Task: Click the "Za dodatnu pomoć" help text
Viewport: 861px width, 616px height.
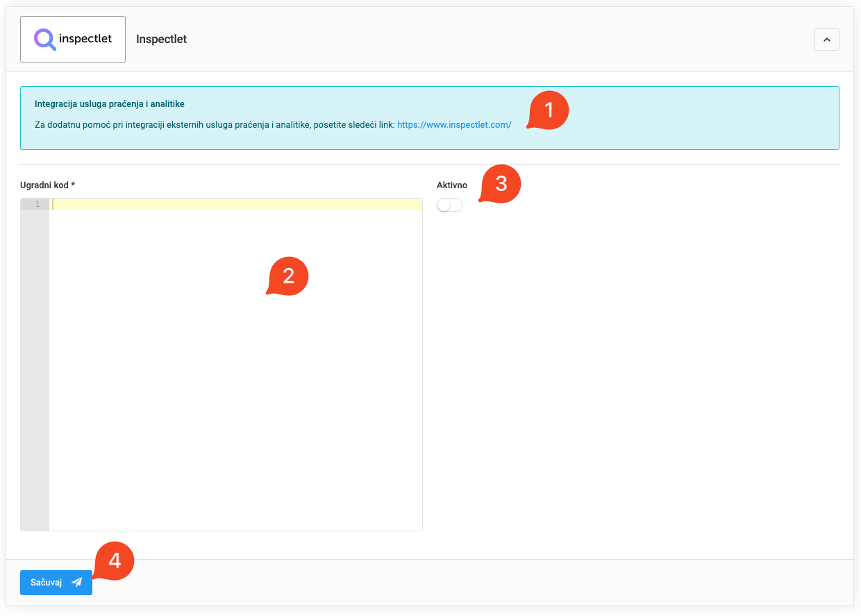Action: point(208,124)
